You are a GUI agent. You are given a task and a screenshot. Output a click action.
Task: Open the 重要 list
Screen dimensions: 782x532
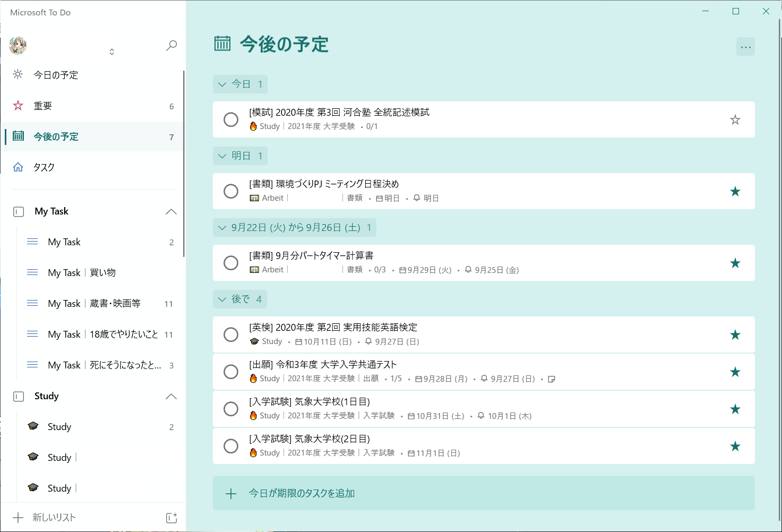click(x=42, y=106)
